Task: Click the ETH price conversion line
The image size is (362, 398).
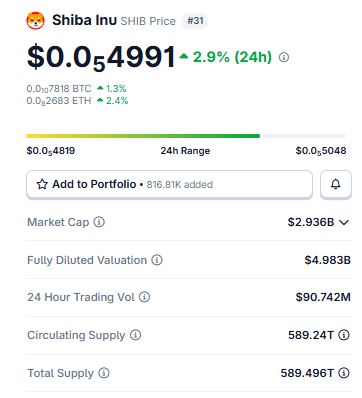Action: pyautogui.click(x=77, y=100)
